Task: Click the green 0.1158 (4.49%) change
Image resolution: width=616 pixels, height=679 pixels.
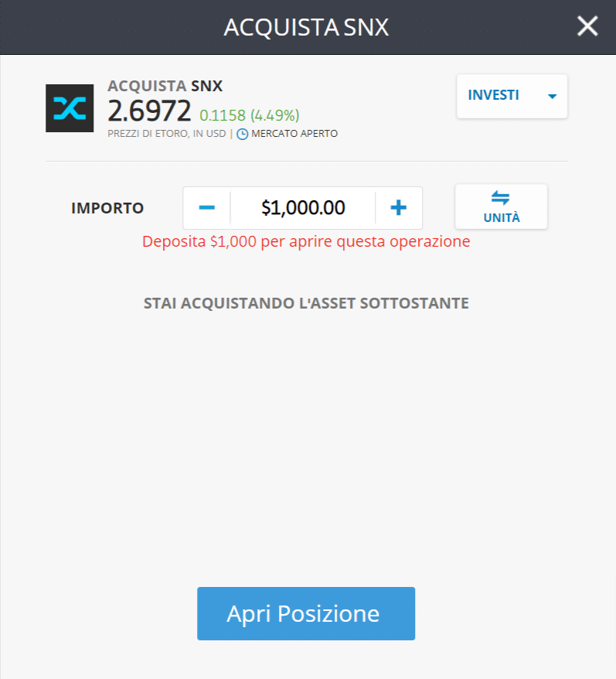Action: pyautogui.click(x=250, y=116)
